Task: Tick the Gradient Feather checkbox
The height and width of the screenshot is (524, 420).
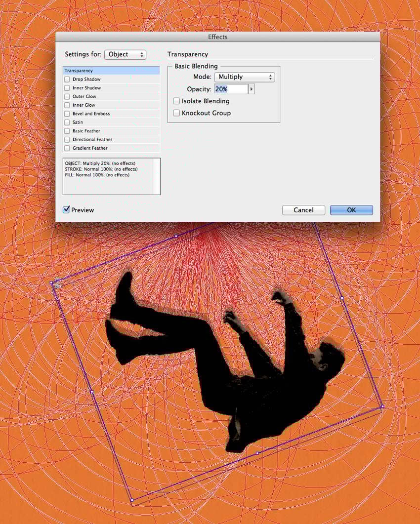Action: 67,148
